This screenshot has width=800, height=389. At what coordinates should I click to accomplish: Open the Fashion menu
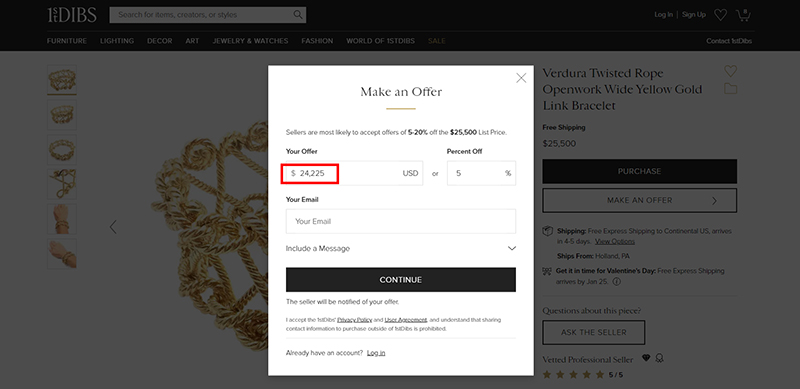(x=317, y=41)
